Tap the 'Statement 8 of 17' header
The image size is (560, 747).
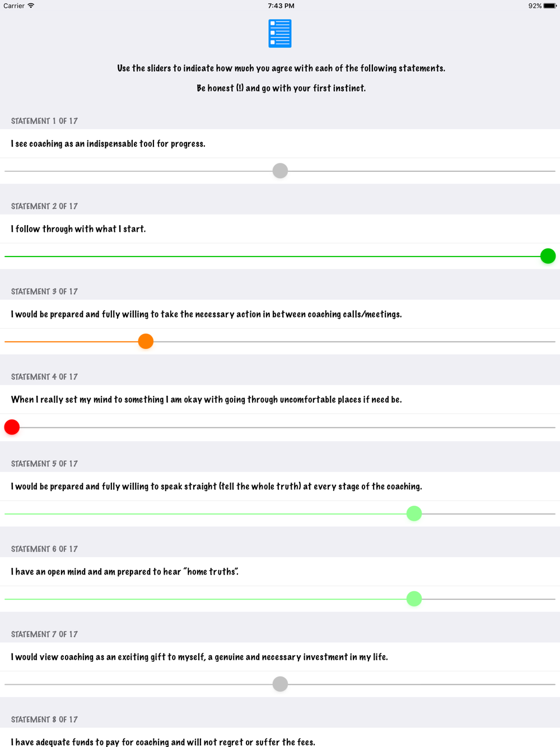pos(44,720)
